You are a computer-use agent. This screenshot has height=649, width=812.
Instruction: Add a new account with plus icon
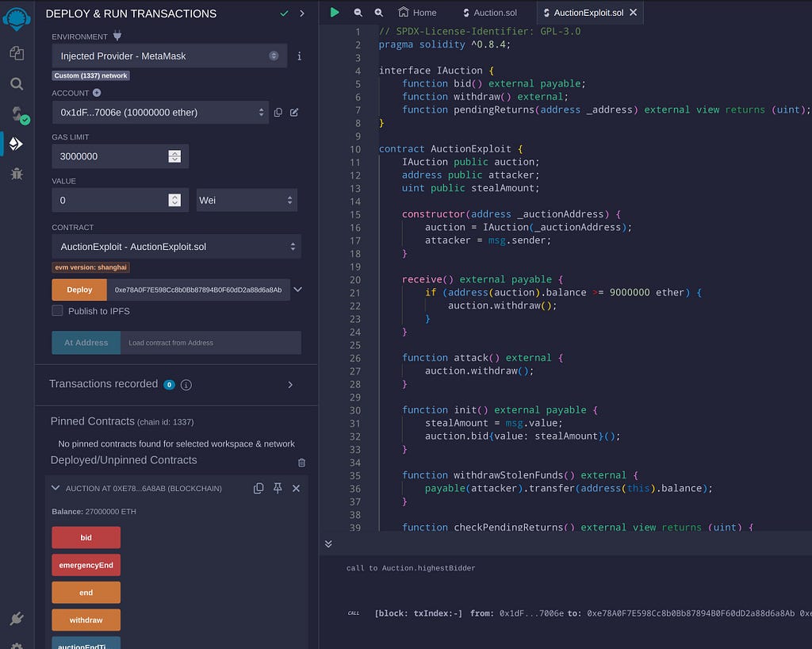click(97, 93)
